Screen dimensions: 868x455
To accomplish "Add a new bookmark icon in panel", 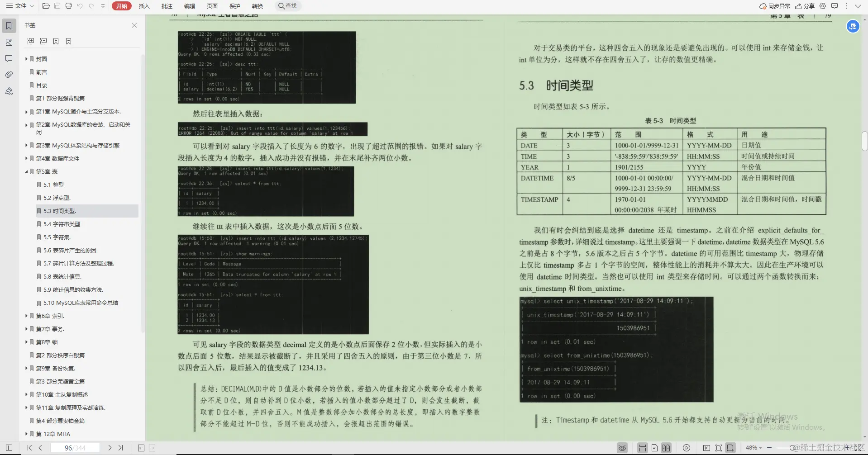I will click(56, 41).
